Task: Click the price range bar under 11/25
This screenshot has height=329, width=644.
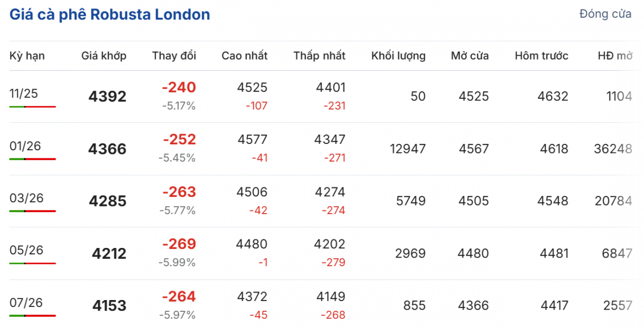Action: click(32, 107)
